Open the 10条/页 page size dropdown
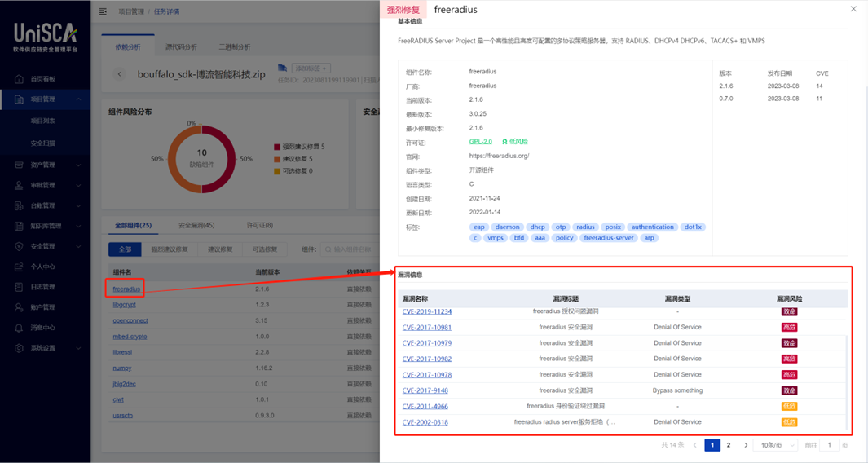868x463 pixels. tap(777, 445)
